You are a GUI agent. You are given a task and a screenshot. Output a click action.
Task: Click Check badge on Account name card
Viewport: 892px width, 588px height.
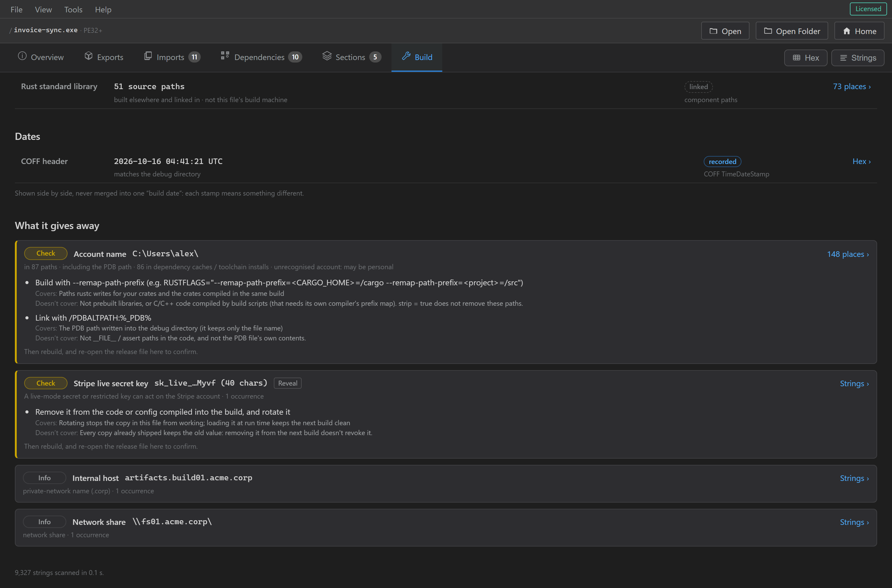coord(46,253)
